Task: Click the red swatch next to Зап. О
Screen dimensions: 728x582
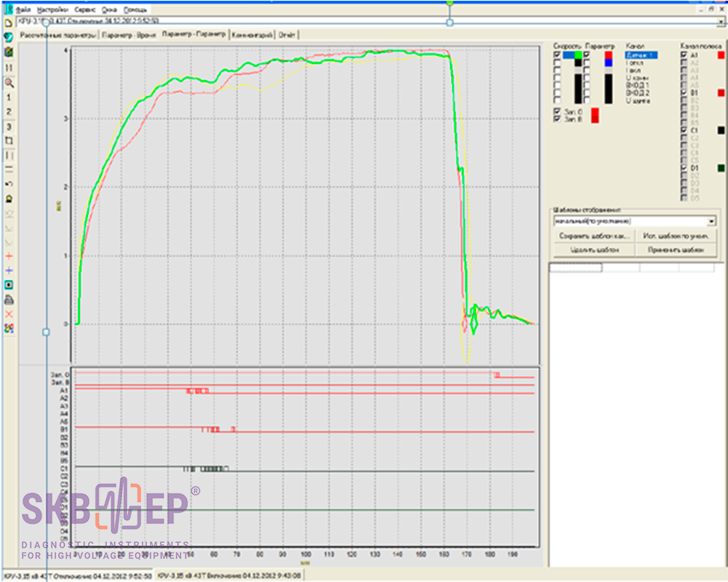Action: pos(595,112)
